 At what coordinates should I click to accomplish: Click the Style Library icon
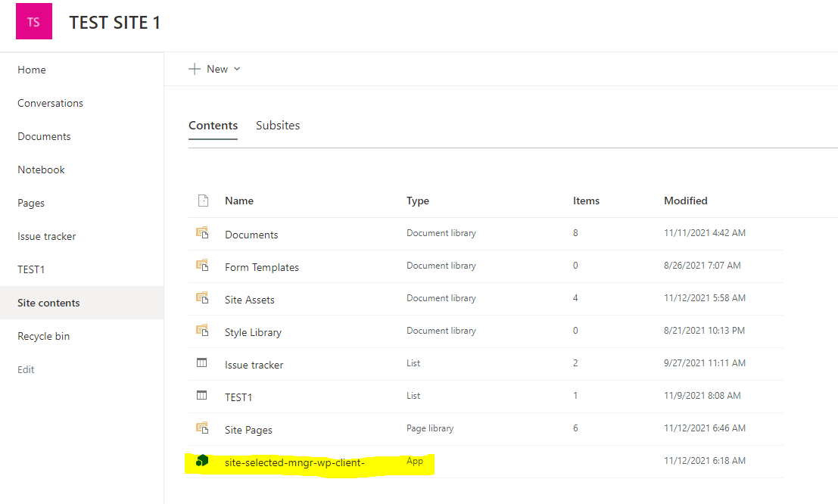202,331
